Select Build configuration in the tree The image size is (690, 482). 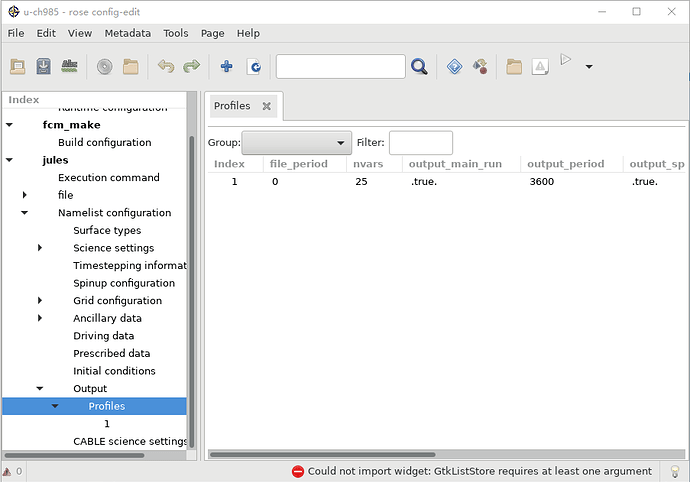point(105,143)
